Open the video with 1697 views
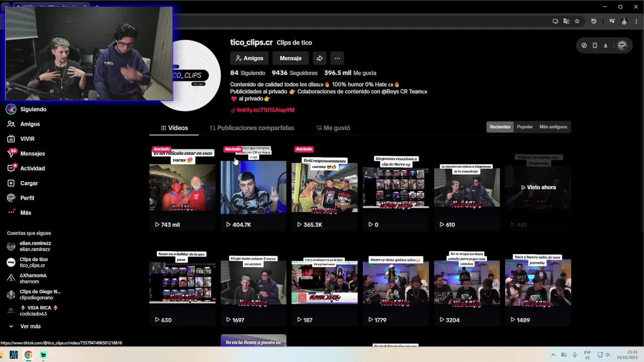Image resolution: width=644 pixels, height=362 pixels. point(254,283)
